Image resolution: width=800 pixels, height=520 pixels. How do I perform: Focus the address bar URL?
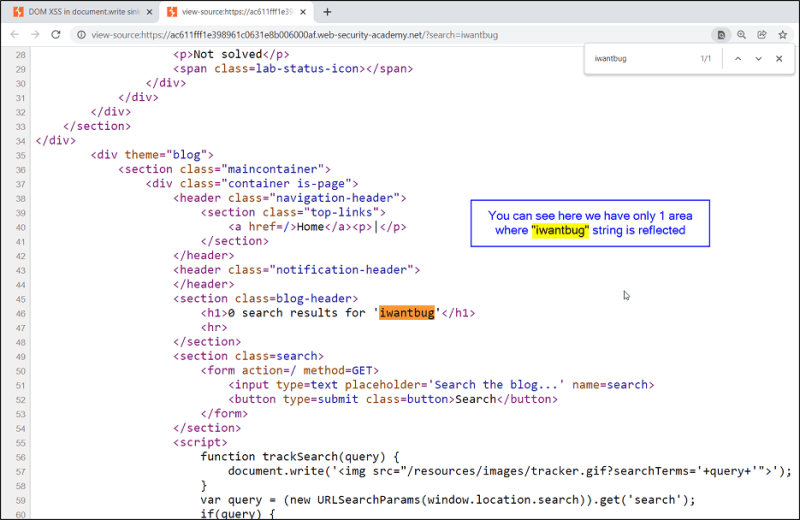294,35
